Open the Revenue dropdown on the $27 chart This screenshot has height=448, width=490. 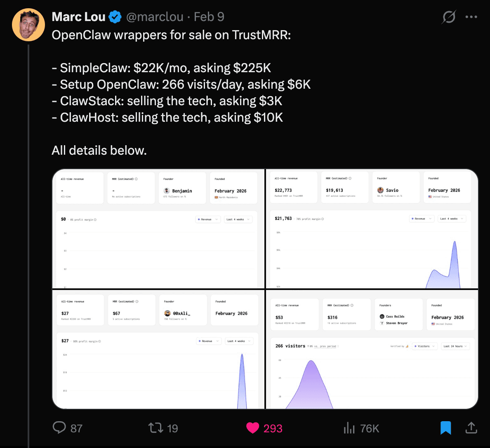[x=208, y=341]
